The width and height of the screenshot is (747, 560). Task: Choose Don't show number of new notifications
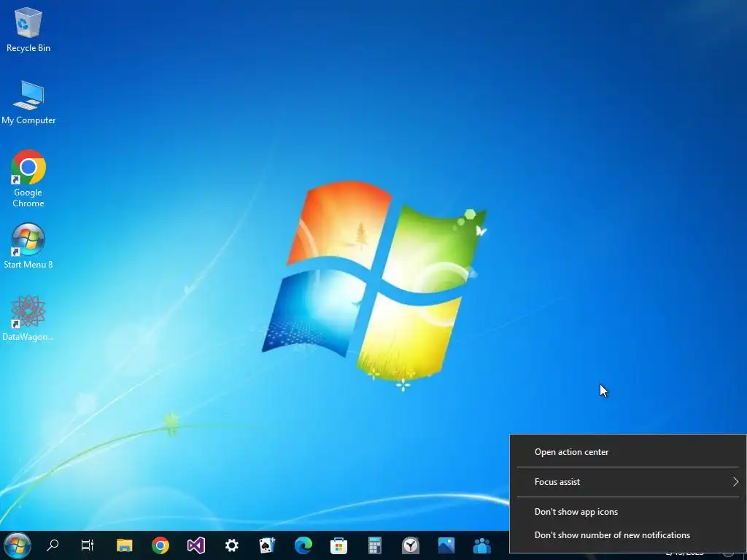point(628,534)
